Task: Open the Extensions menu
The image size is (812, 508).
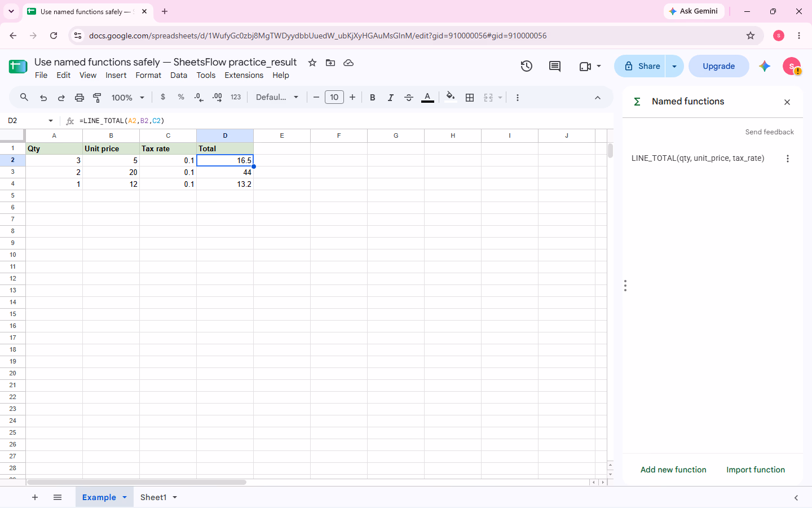Action: pos(244,75)
